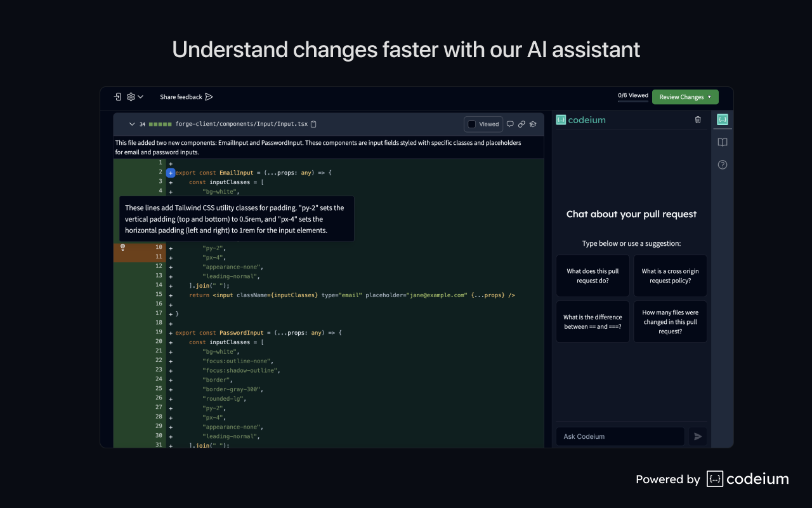Image resolution: width=812 pixels, height=508 pixels.
Task: Click the green diff stat squares
Action: coord(160,124)
